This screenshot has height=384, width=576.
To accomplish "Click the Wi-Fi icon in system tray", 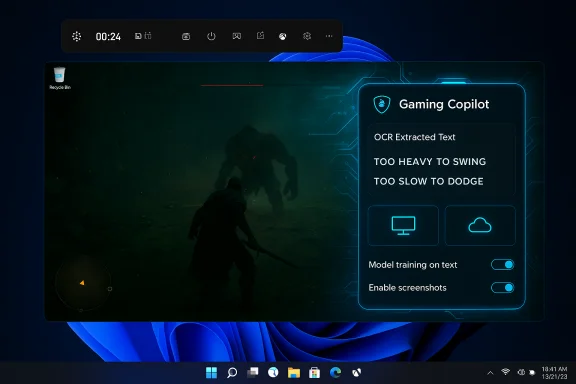I will (505, 372).
